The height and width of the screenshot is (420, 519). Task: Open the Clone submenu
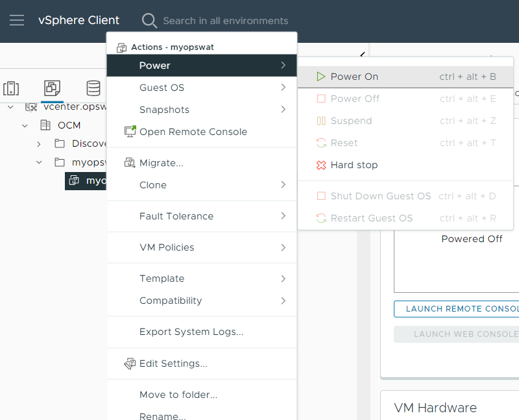tap(202, 185)
